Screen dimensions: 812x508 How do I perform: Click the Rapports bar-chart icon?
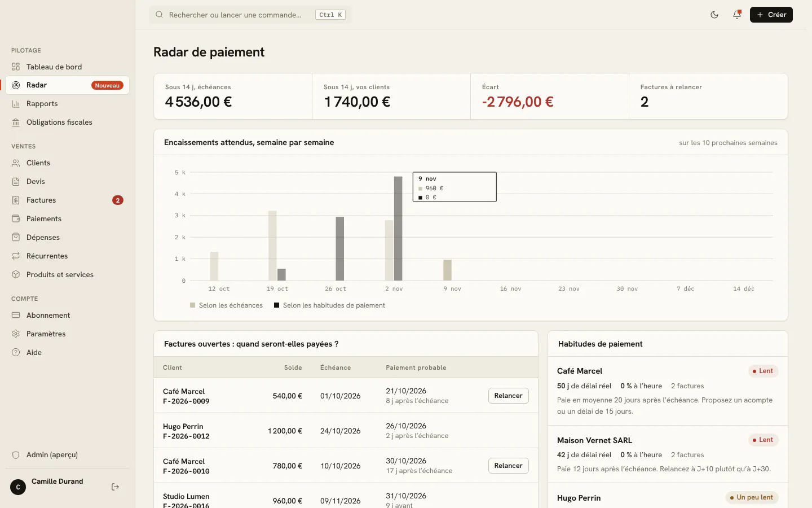[x=16, y=104]
